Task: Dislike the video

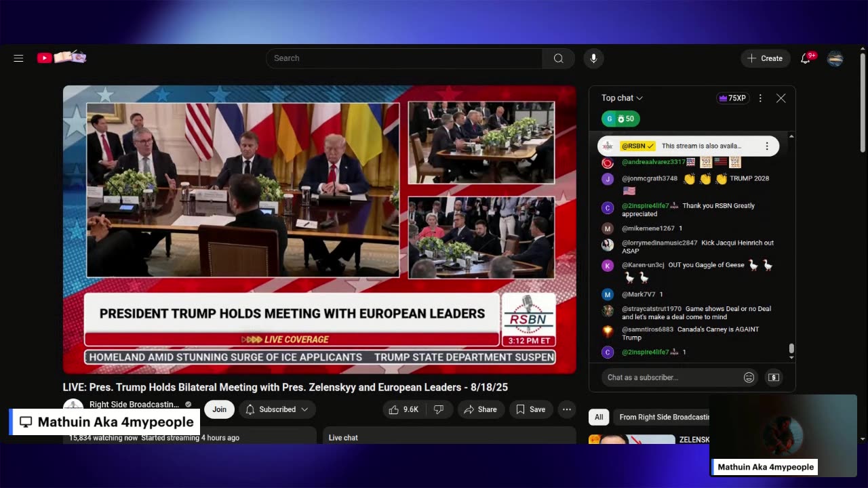Action: [439, 409]
